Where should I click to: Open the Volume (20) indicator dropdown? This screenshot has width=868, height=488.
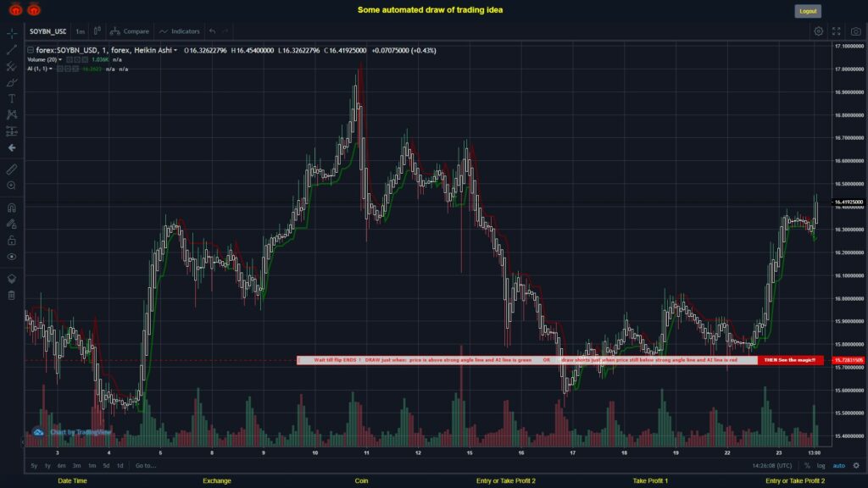pyautogui.click(x=60, y=60)
